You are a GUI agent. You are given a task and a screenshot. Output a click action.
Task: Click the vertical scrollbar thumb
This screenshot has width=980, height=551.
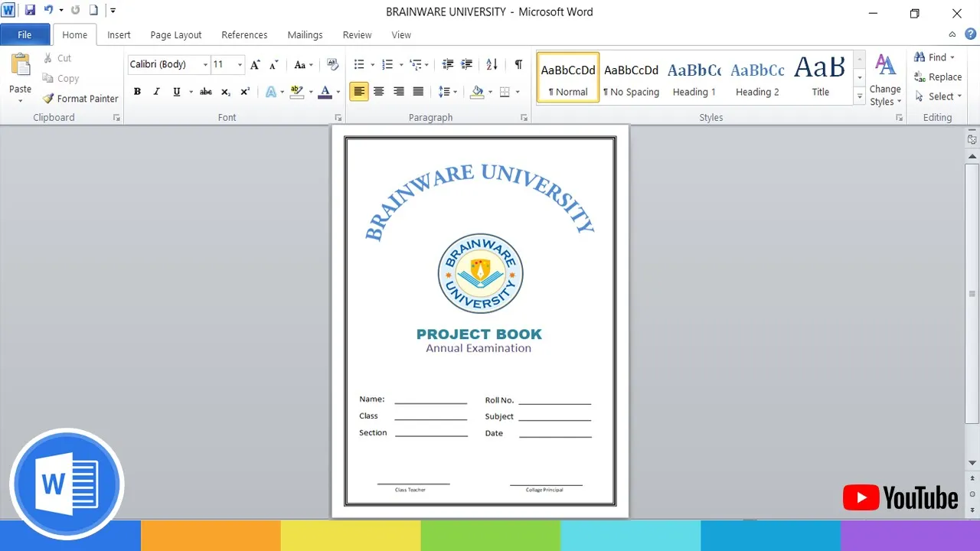coord(972,293)
